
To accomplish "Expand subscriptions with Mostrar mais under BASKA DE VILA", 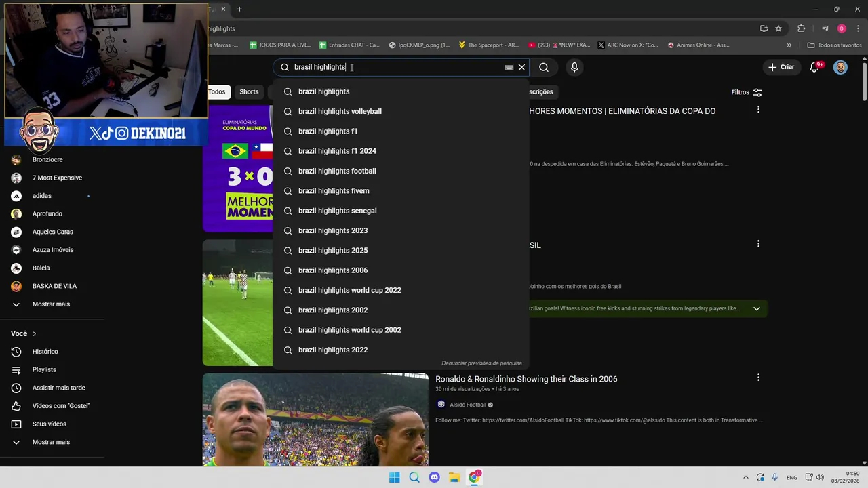I will tap(51, 304).
